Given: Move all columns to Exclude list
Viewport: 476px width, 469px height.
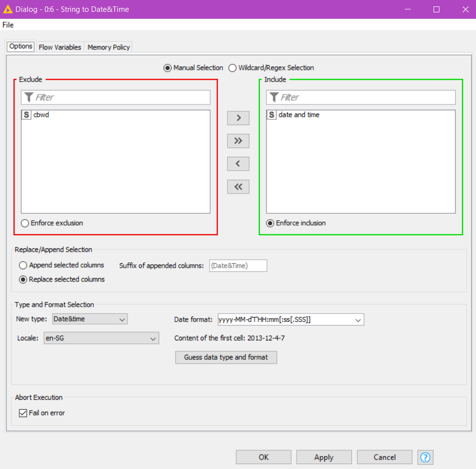Looking at the screenshot, I should pos(238,187).
